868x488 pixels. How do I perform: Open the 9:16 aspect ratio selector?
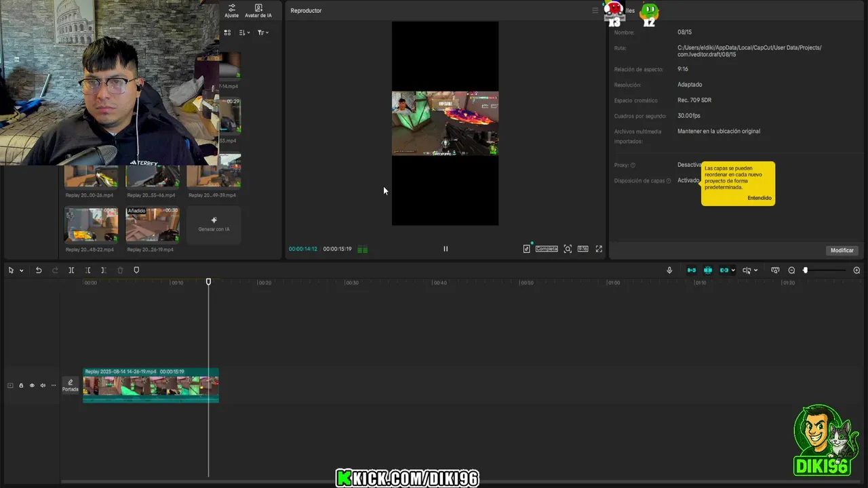[583, 249]
